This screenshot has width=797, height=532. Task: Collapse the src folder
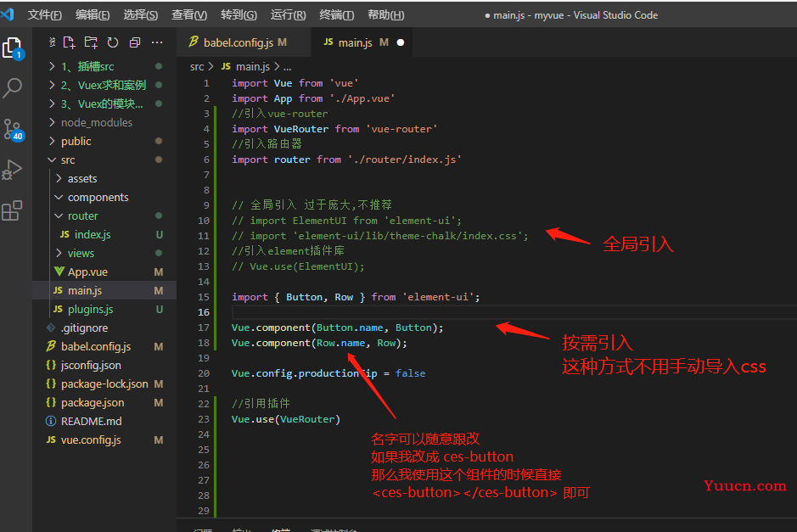click(104, 160)
